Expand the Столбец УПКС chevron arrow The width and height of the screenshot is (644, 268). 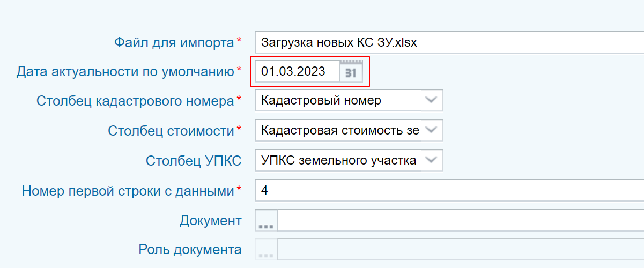point(431,160)
